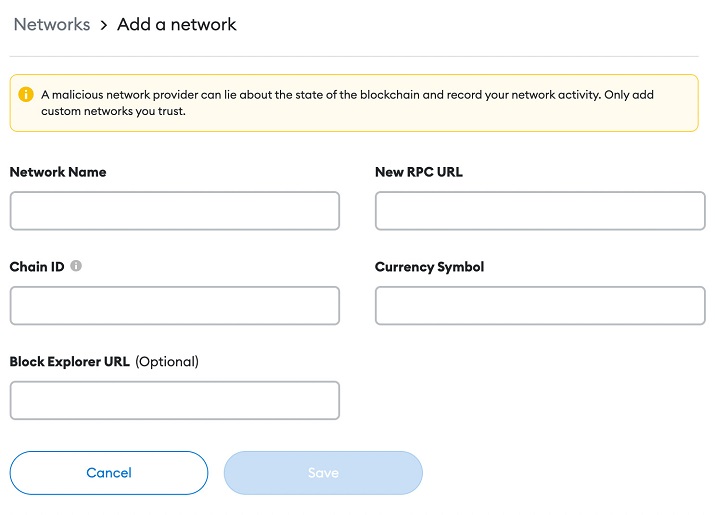Click the yellow warning info icon
This screenshot has height=515, width=715.
tap(26, 94)
